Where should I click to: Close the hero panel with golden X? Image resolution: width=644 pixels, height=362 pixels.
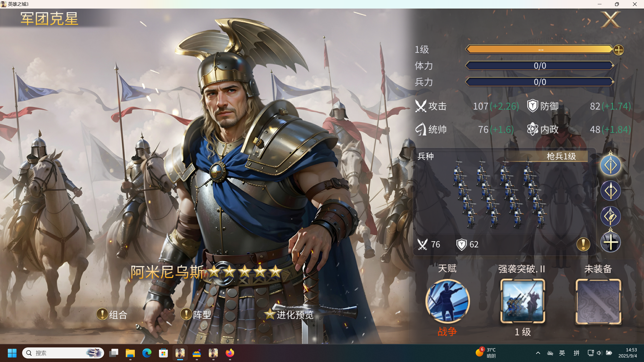click(611, 20)
